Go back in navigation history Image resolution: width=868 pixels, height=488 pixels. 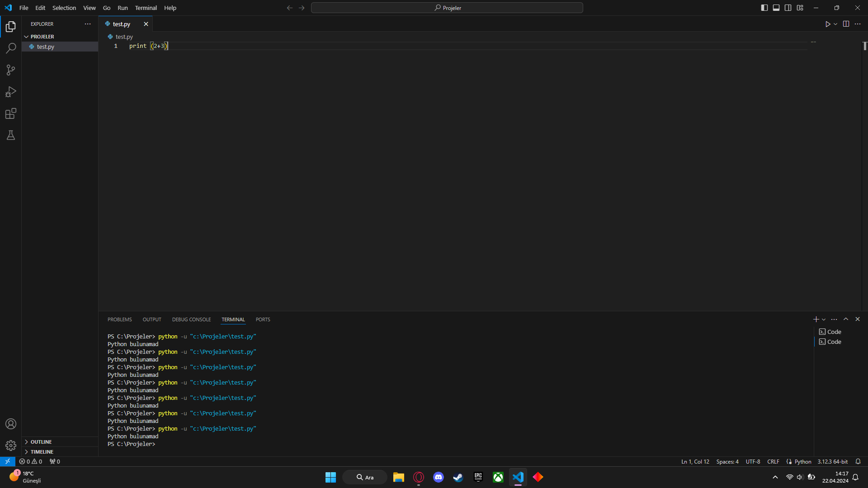point(290,8)
